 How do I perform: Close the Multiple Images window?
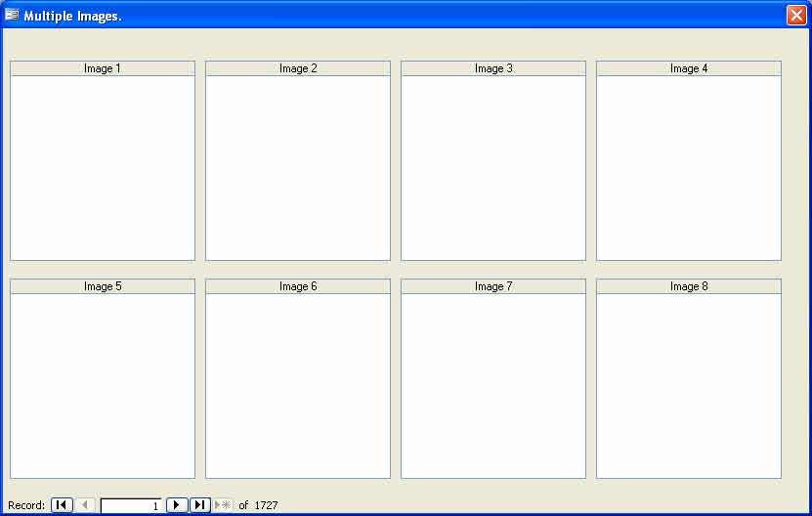[x=796, y=15]
